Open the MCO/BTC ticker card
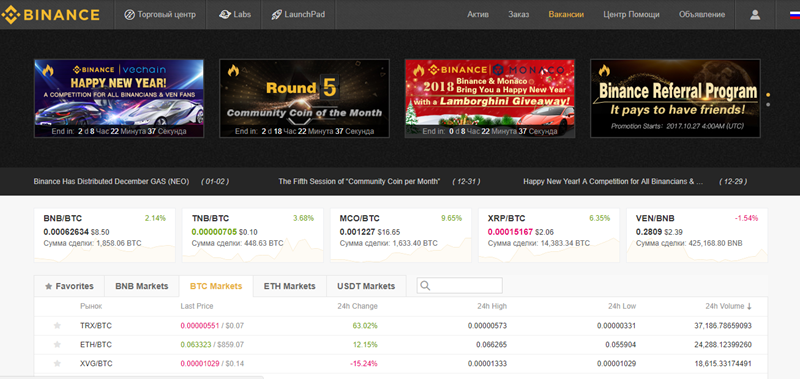Viewport: 800px width, 379px height. click(401, 235)
